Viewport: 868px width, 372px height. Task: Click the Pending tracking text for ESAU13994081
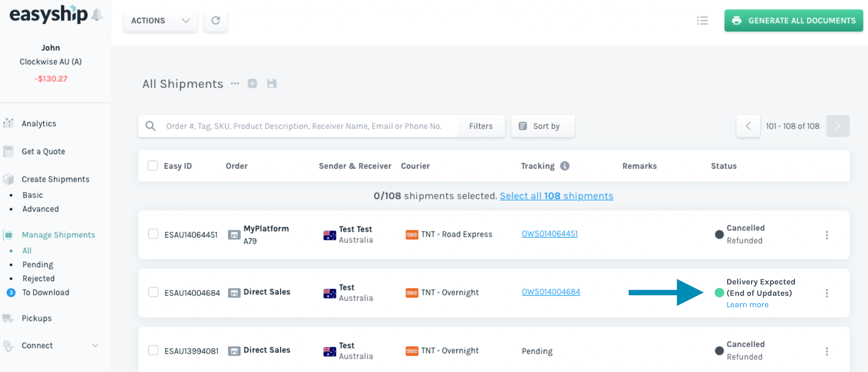[537, 351]
